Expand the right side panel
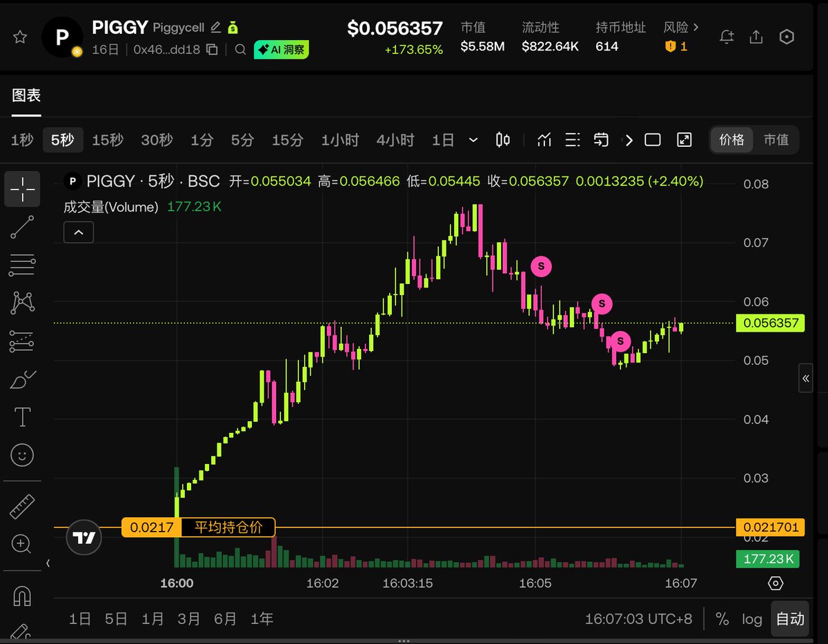This screenshot has width=828, height=644. 805,378
